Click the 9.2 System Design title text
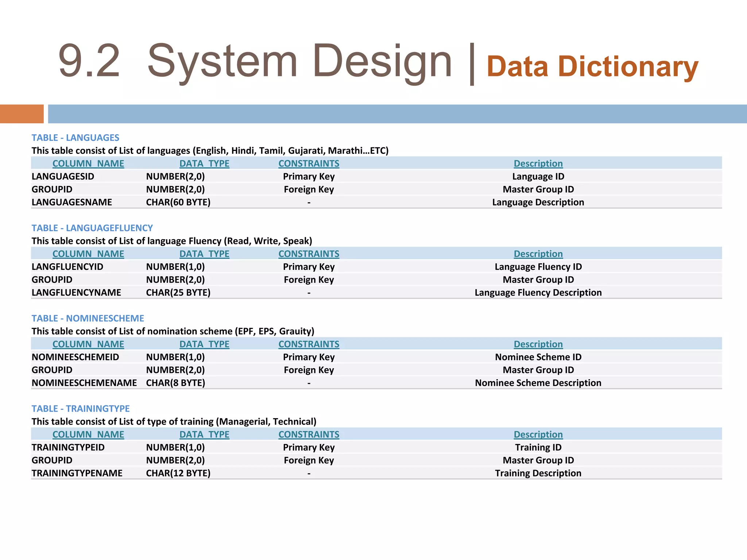 (x=255, y=61)
